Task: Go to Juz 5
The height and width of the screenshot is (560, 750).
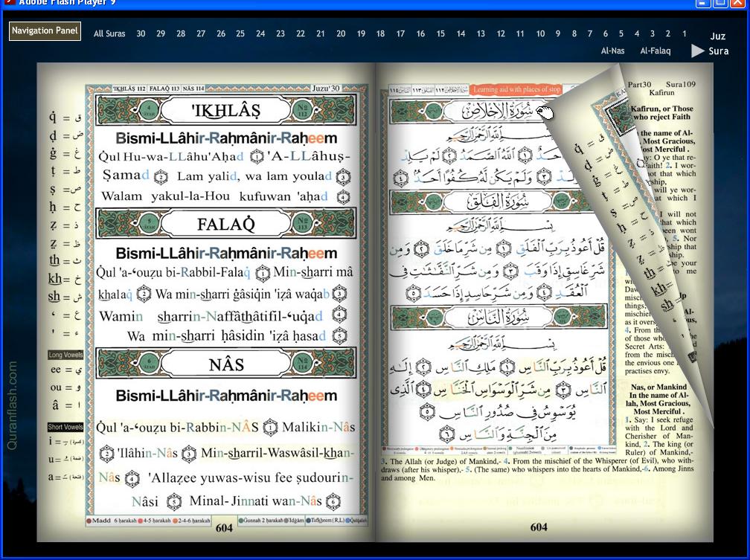Action: 621,34
